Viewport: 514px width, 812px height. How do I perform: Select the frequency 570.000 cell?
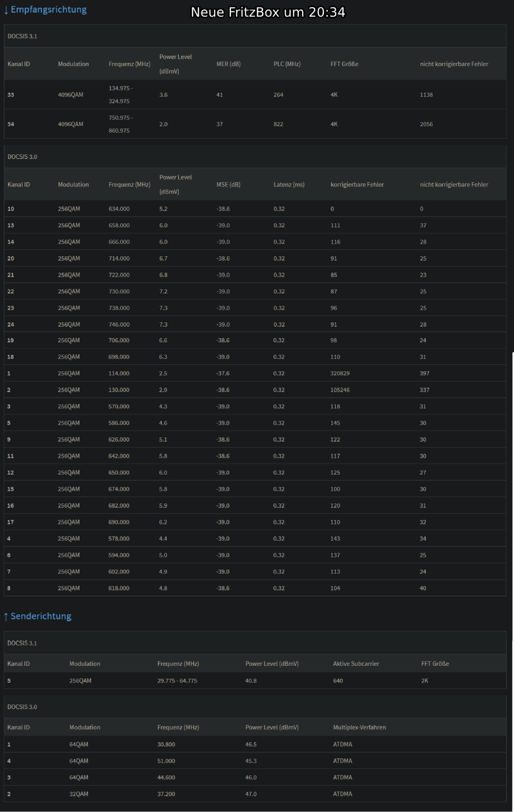[119, 407]
